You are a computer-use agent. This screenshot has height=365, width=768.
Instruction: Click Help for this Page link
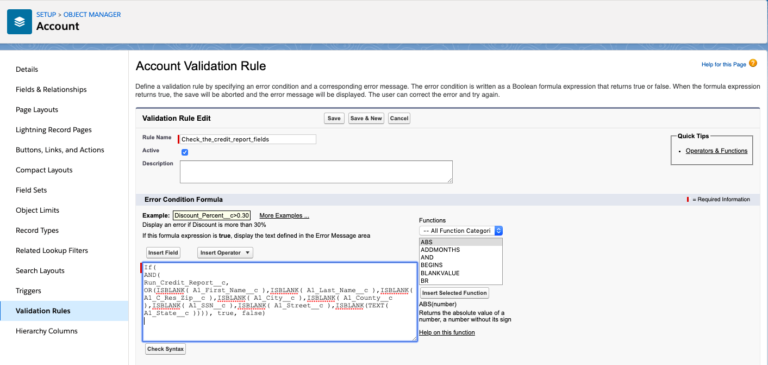[724, 64]
